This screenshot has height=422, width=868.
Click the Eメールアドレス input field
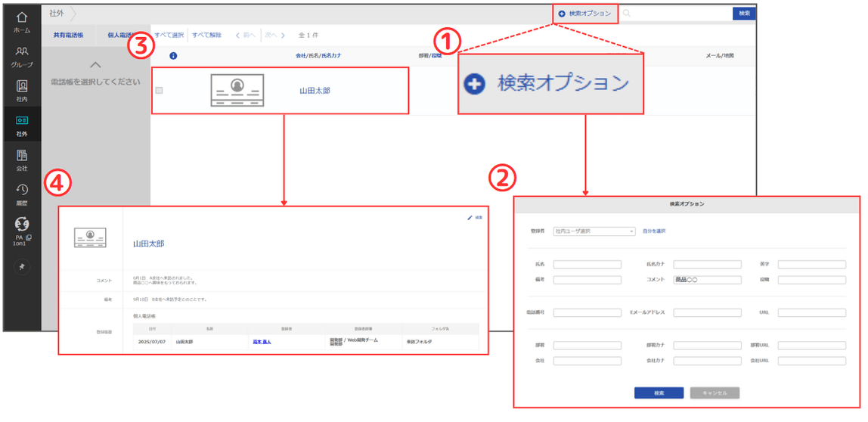click(x=708, y=313)
